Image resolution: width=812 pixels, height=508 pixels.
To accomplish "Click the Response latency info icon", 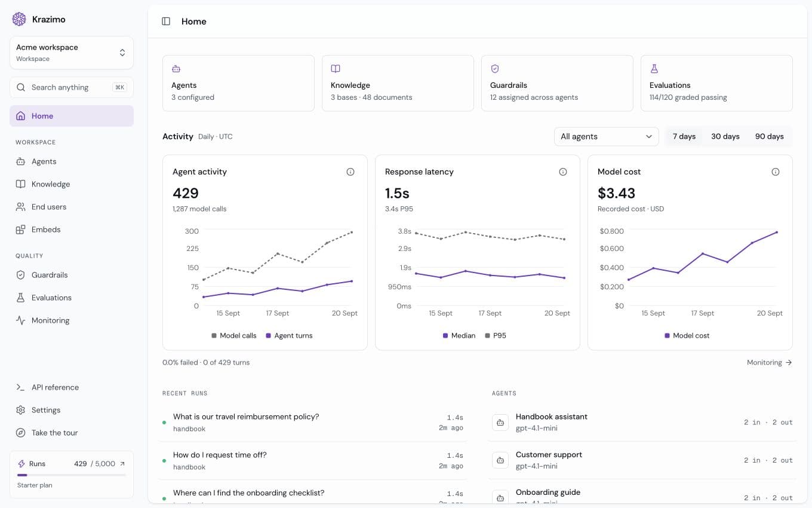I will 563,172.
